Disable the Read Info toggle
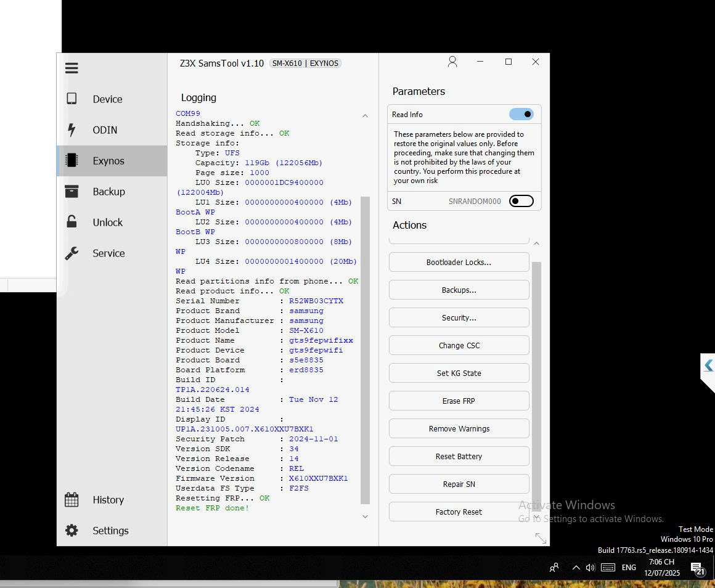This screenshot has width=715, height=588. point(521,114)
